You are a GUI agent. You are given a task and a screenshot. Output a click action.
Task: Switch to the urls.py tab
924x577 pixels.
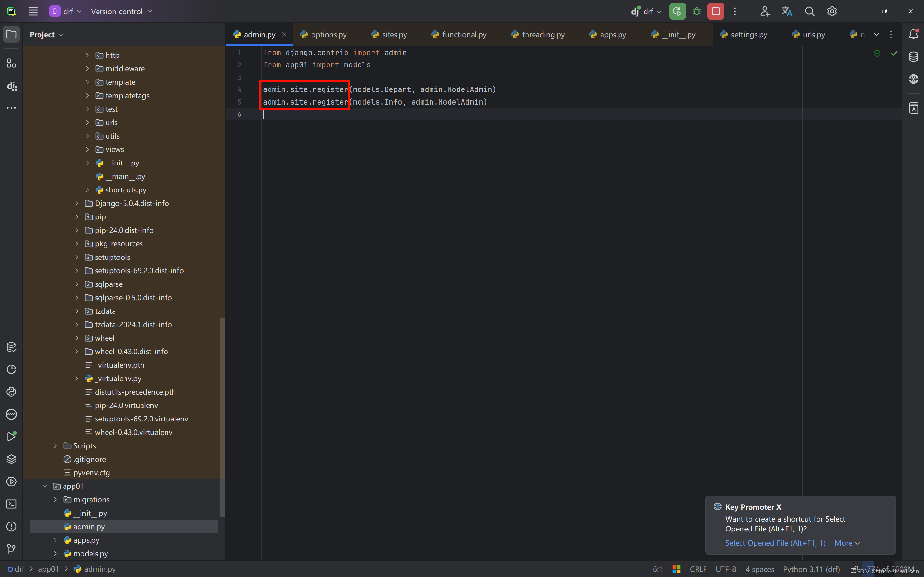[x=809, y=35]
